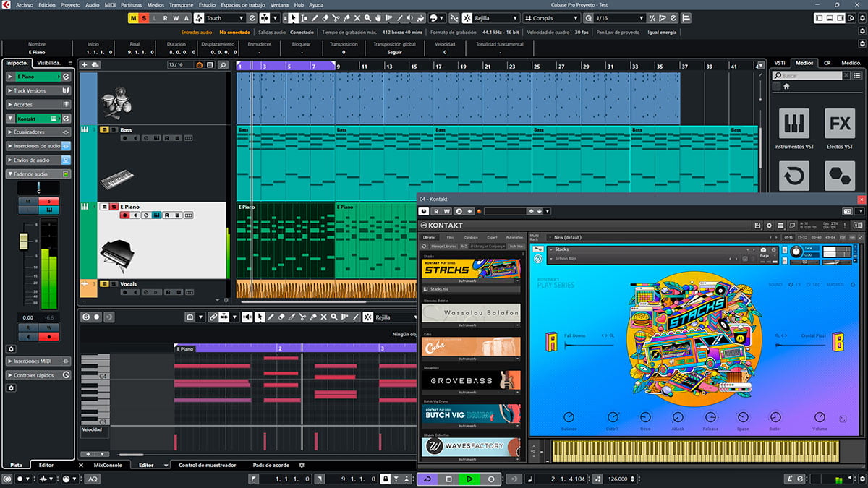Mute the Bass track
The width and height of the screenshot is (868, 488).
(x=104, y=130)
